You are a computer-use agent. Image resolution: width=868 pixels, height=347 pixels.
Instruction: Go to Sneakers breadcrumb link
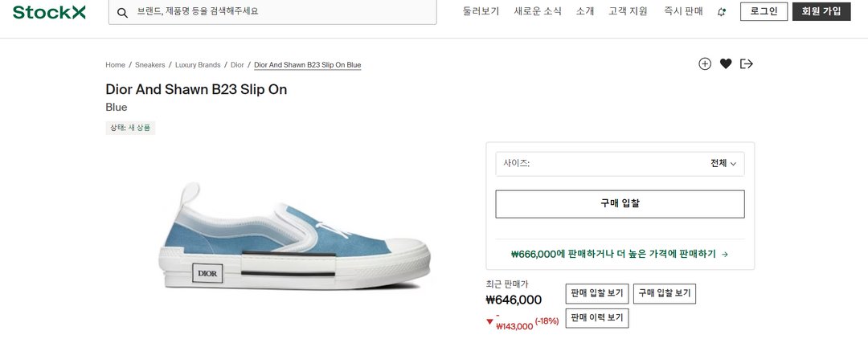click(x=149, y=65)
